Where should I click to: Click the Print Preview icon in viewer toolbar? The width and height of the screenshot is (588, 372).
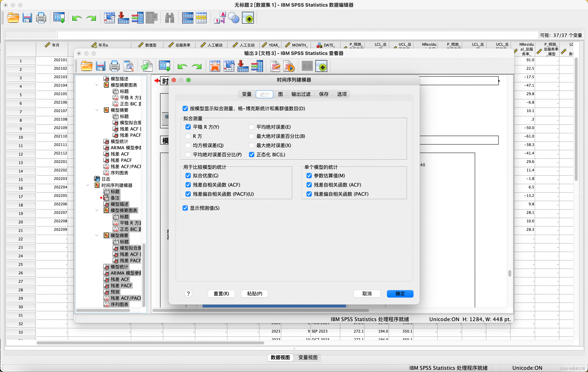pos(128,66)
